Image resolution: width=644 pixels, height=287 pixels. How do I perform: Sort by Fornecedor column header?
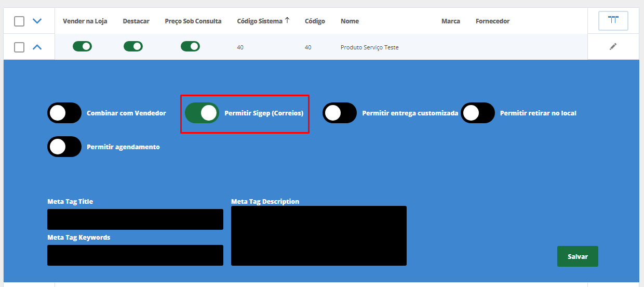coord(492,21)
